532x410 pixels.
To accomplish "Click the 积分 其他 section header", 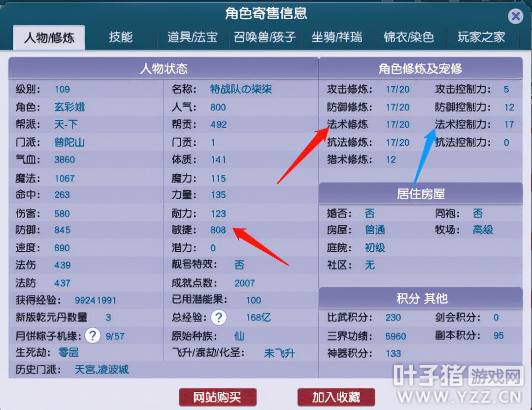I will [420, 299].
